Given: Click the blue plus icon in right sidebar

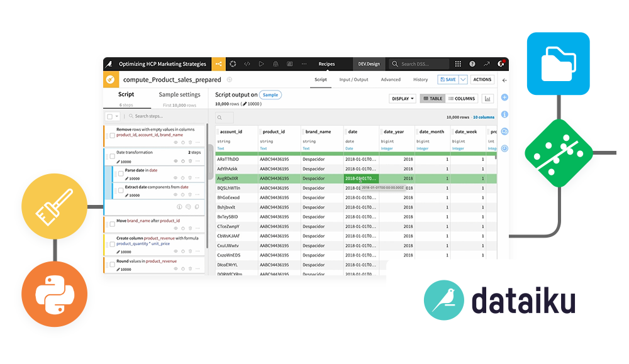Looking at the screenshot, I should pyautogui.click(x=504, y=97).
